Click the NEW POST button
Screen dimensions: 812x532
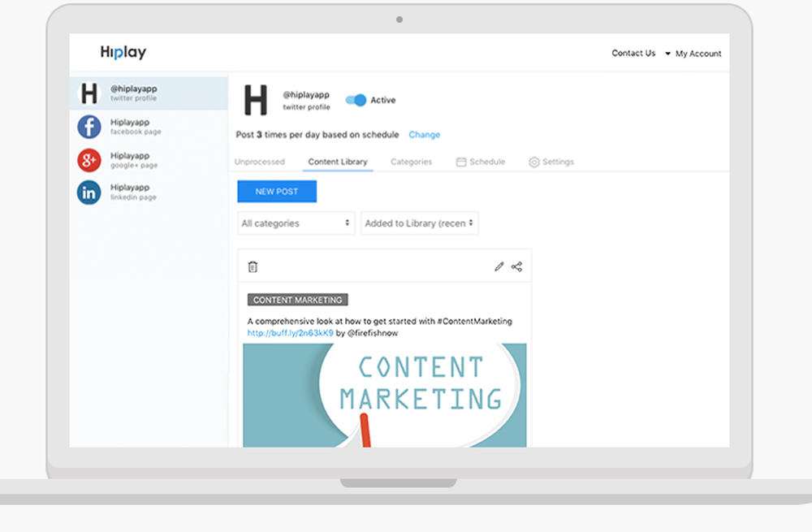(x=277, y=191)
